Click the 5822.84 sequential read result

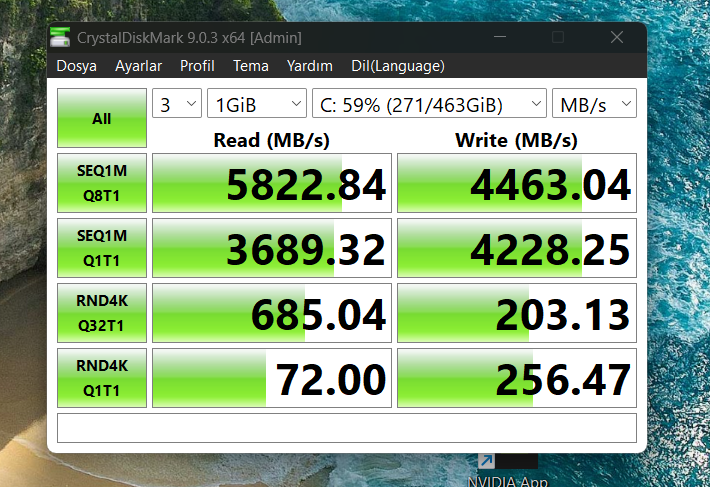tap(272, 183)
